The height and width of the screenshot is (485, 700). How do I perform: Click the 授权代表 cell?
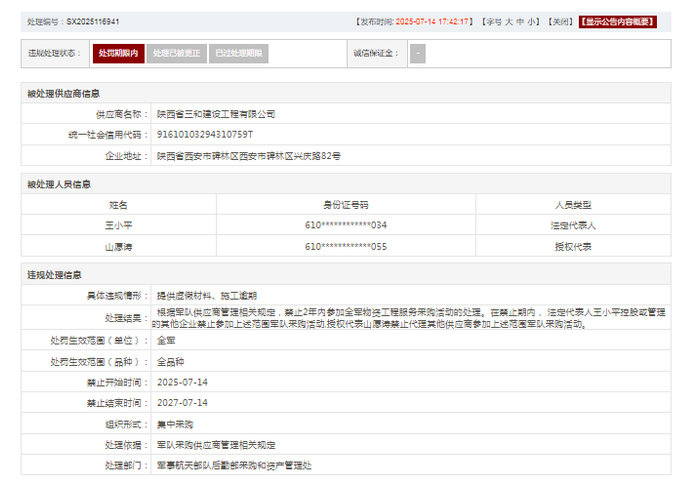(573, 247)
